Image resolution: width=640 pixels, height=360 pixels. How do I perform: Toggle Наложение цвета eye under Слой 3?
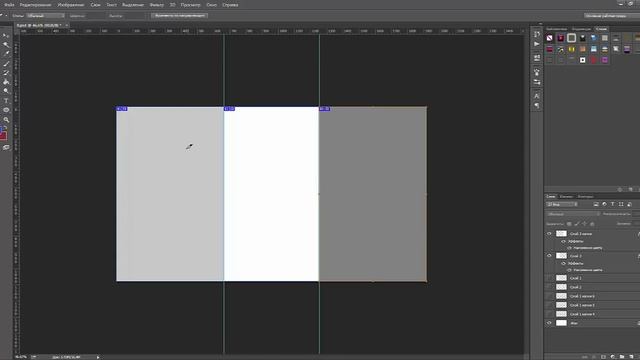click(569, 270)
